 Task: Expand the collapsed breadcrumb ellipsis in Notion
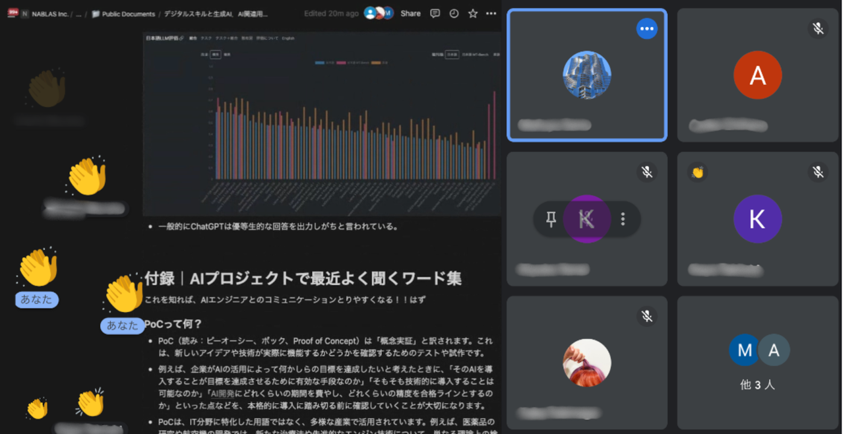(x=78, y=14)
